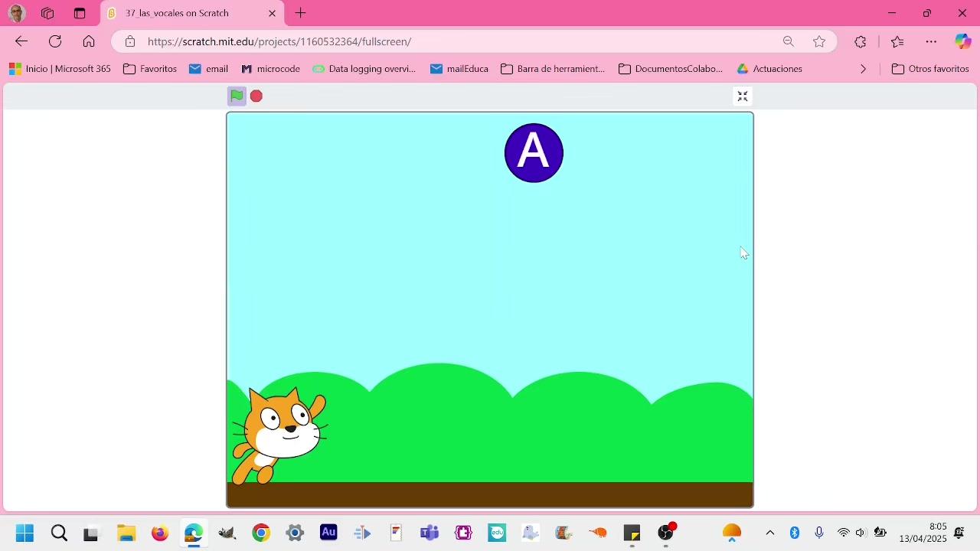Open the Otros favoritos folder
The width and height of the screenshot is (980, 551).
pos(931,69)
